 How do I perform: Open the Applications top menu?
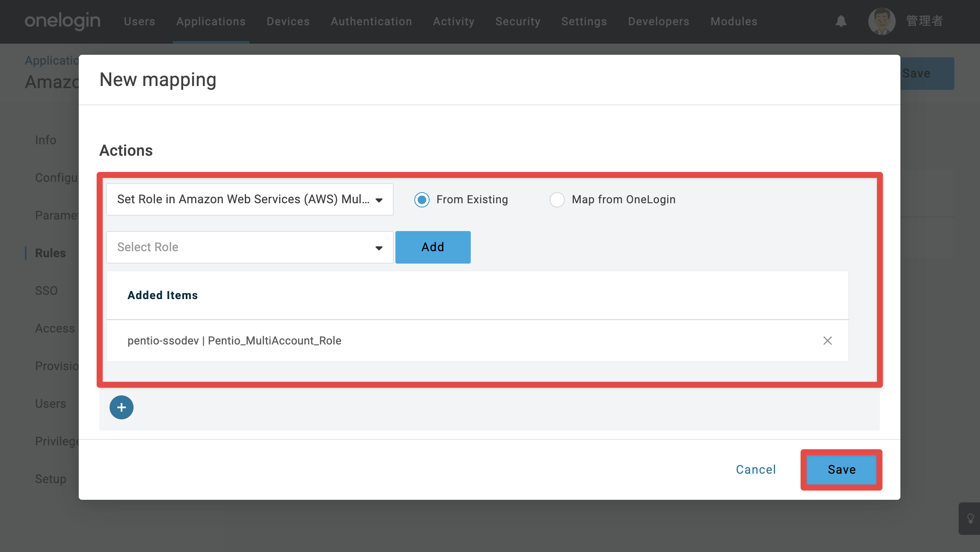pyautogui.click(x=211, y=21)
